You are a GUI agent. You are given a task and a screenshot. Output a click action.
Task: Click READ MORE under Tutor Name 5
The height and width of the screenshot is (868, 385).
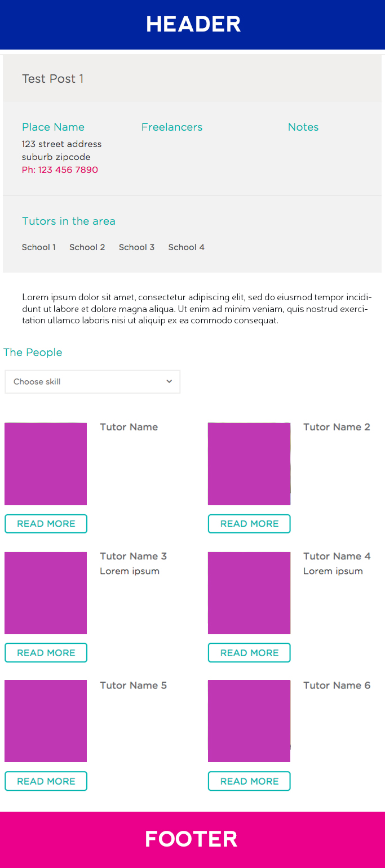(46, 781)
